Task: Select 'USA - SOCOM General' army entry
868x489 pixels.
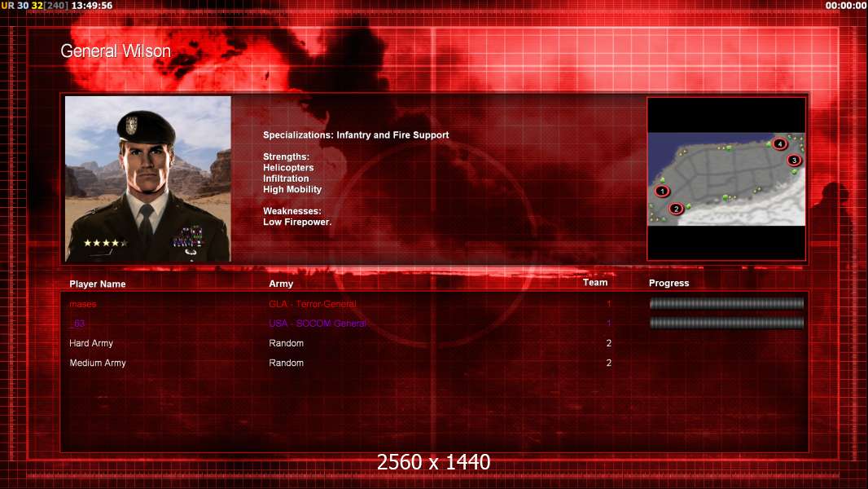Action: coord(318,324)
